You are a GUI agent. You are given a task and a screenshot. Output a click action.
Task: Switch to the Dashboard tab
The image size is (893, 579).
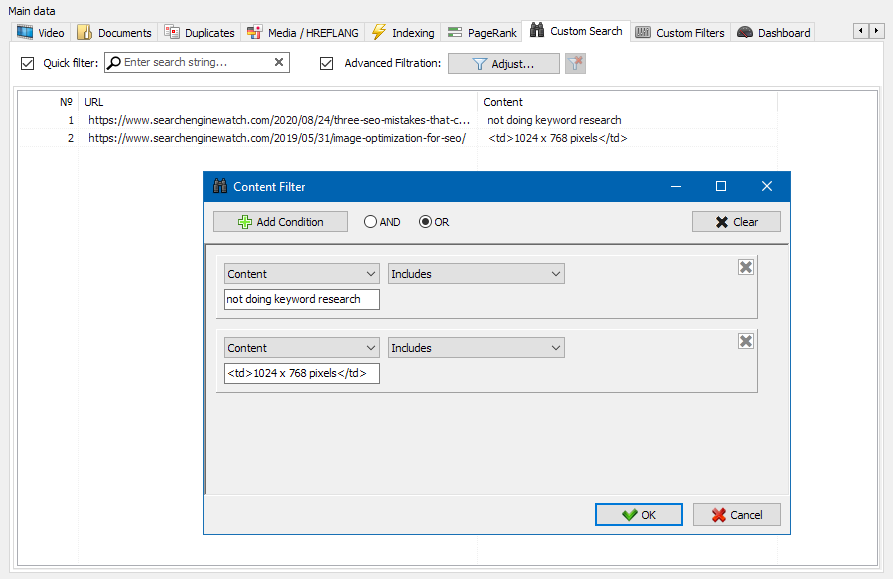click(773, 33)
